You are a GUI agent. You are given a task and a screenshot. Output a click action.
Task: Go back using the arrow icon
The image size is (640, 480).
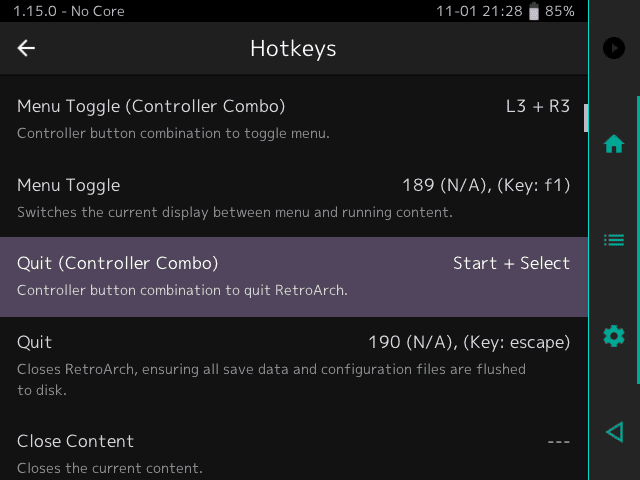(26, 48)
